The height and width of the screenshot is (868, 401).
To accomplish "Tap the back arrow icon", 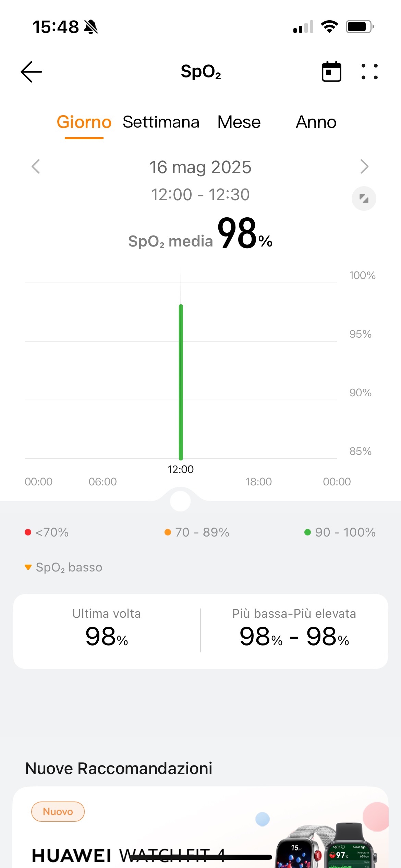I will pyautogui.click(x=31, y=72).
